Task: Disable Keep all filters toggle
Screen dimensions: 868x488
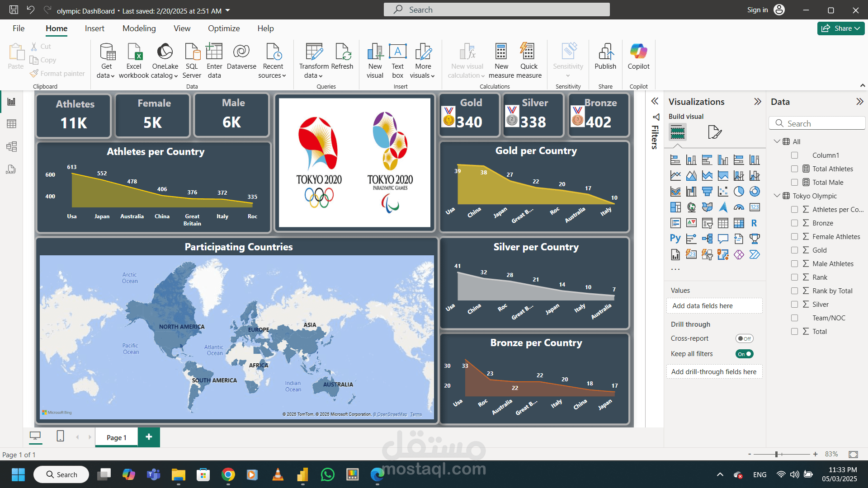Action: (x=744, y=354)
